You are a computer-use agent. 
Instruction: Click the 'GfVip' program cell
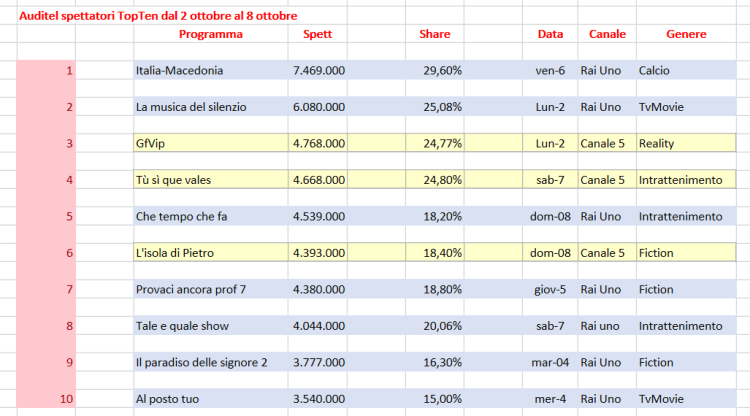tap(150, 144)
